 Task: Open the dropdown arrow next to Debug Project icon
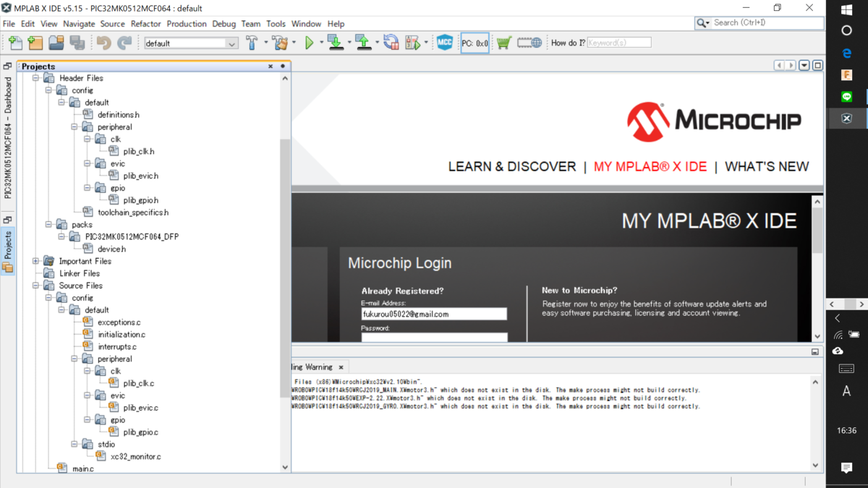tap(426, 43)
